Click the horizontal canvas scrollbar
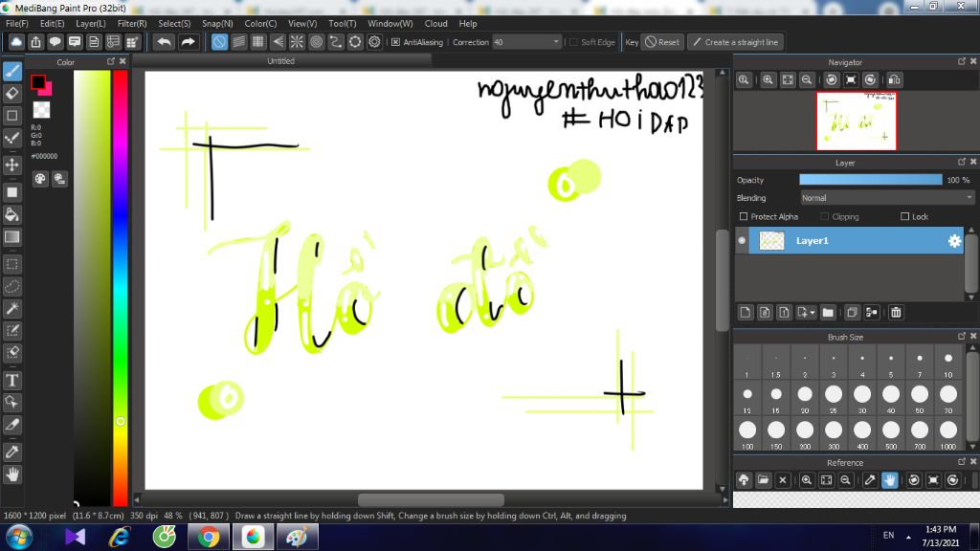This screenshot has height=551, width=980. point(431,499)
